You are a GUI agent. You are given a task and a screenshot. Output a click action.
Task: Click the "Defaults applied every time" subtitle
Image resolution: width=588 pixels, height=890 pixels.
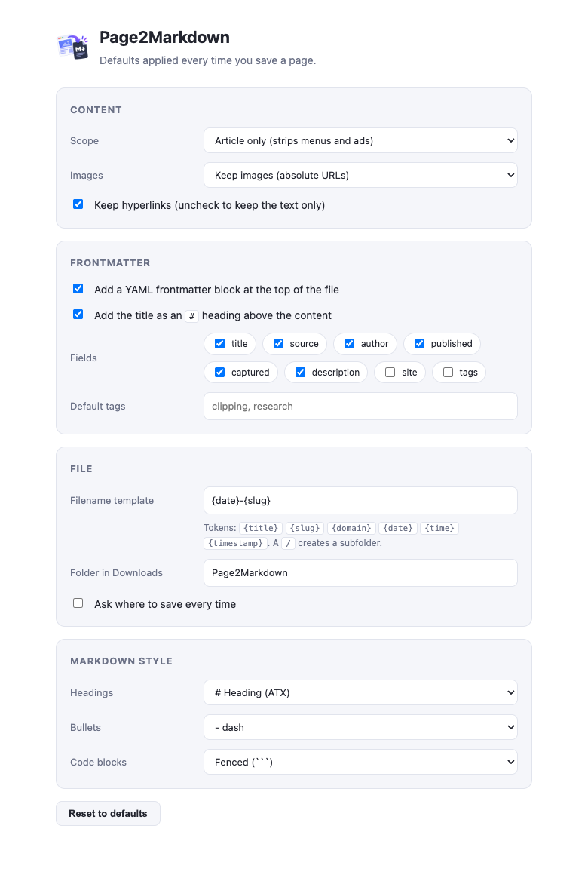207,61
